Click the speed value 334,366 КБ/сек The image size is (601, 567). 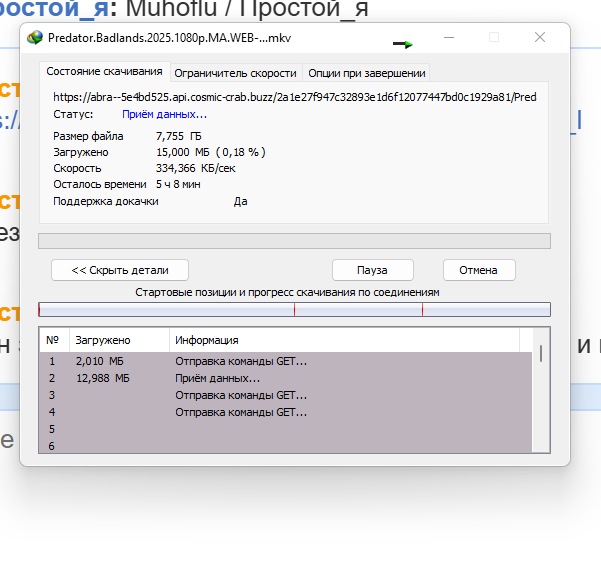(195, 168)
